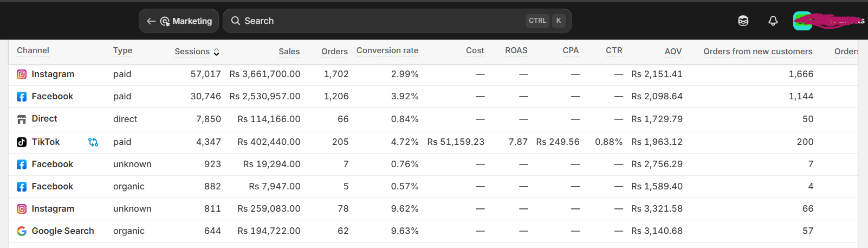The width and height of the screenshot is (868, 248).
Task: Click Facebook icon in the unknown row
Action: (22, 164)
